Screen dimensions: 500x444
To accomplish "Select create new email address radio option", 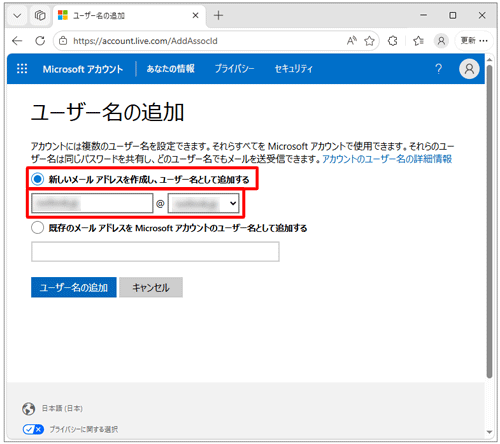I will pyautogui.click(x=37, y=179).
